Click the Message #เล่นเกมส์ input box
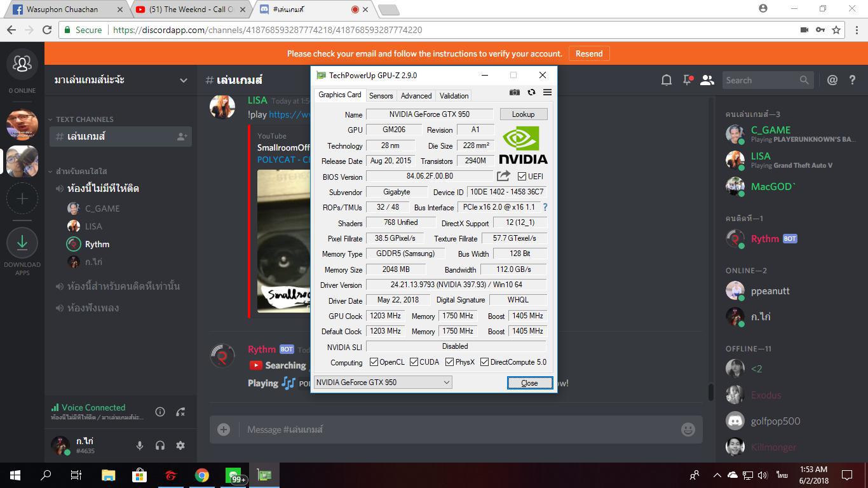Image resolution: width=868 pixels, height=488 pixels. click(x=456, y=430)
